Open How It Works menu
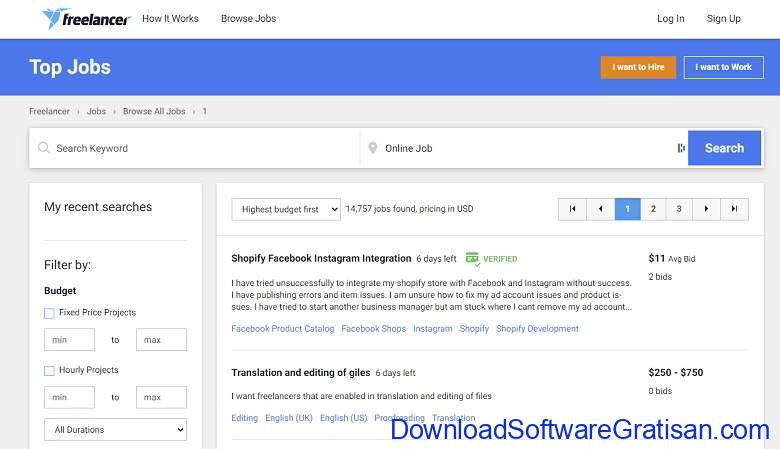The width and height of the screenshot is (780, 449). [x=170, y=18]
